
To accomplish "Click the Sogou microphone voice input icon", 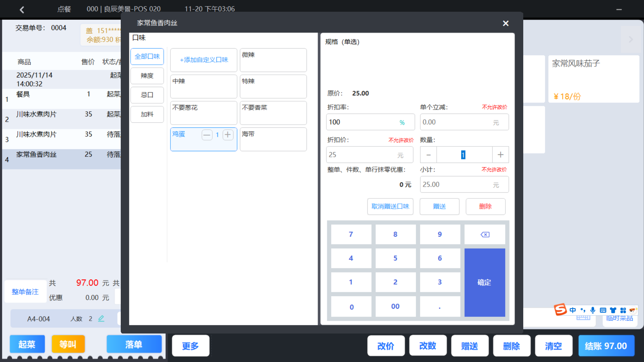I will pyautogui.click(x=593, y=310).
